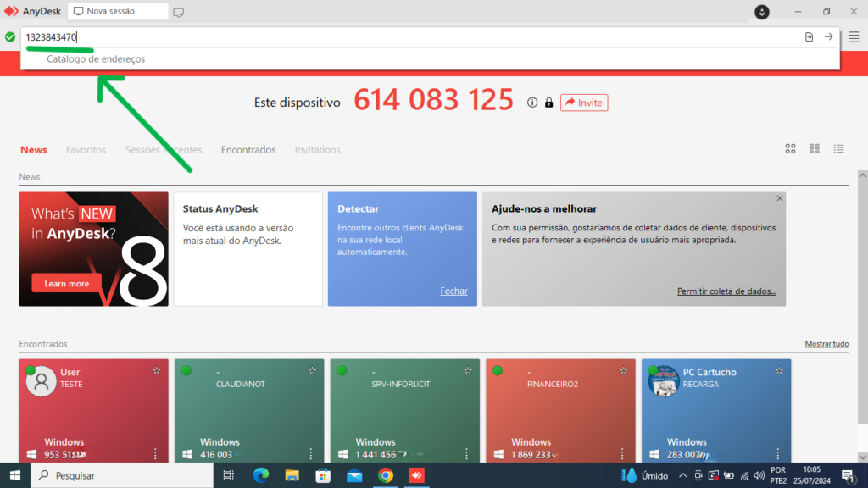Click the info icon beside device ID
This screenshot has width=868, height=488.
point(532,103)
